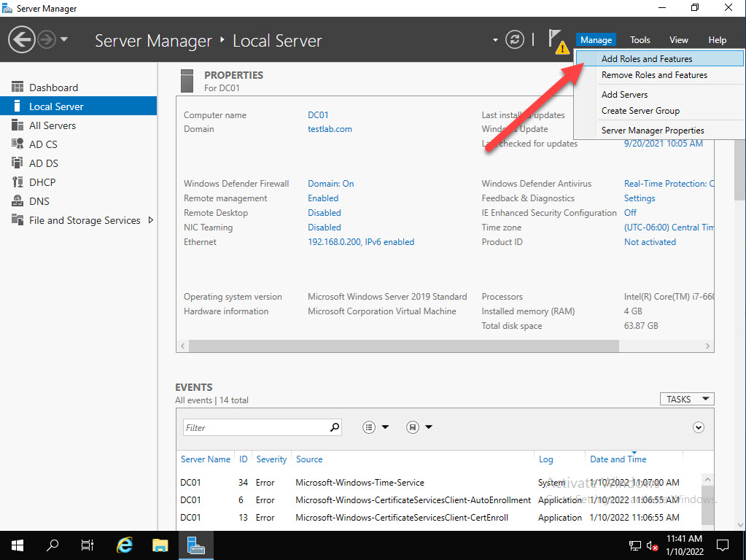Viewport: 746px width, 560px height.
Task: Click the Properties server icon
Action: pos(187,81)
